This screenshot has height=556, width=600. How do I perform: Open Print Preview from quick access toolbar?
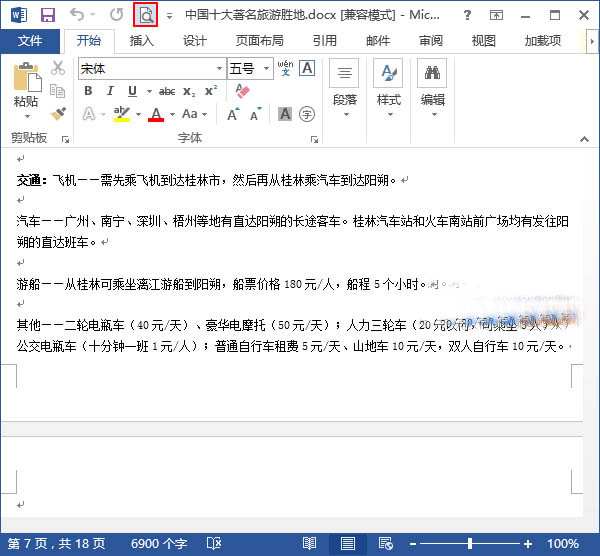(145, 15)
